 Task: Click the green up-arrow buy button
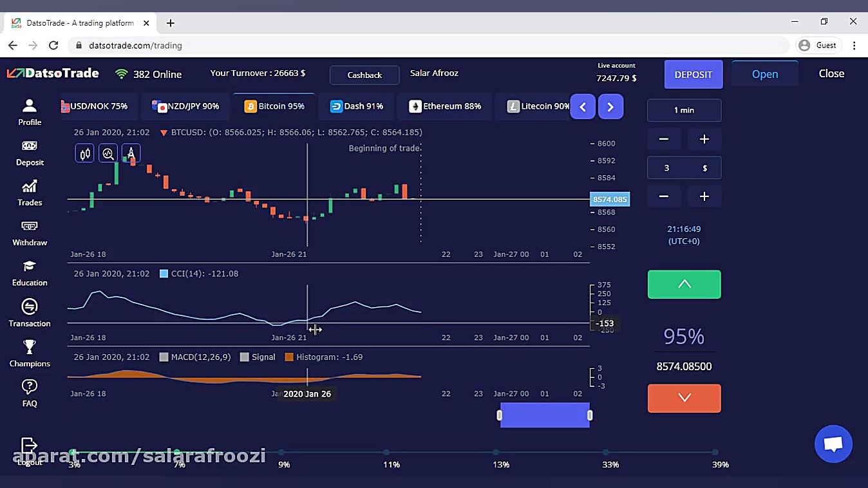click(684, 285)
